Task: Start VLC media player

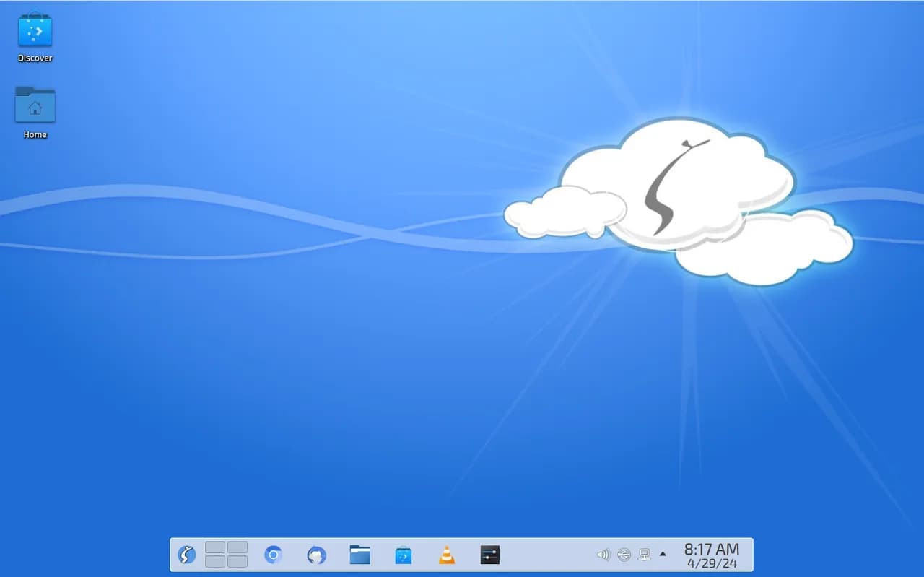Action: point(447,555)
